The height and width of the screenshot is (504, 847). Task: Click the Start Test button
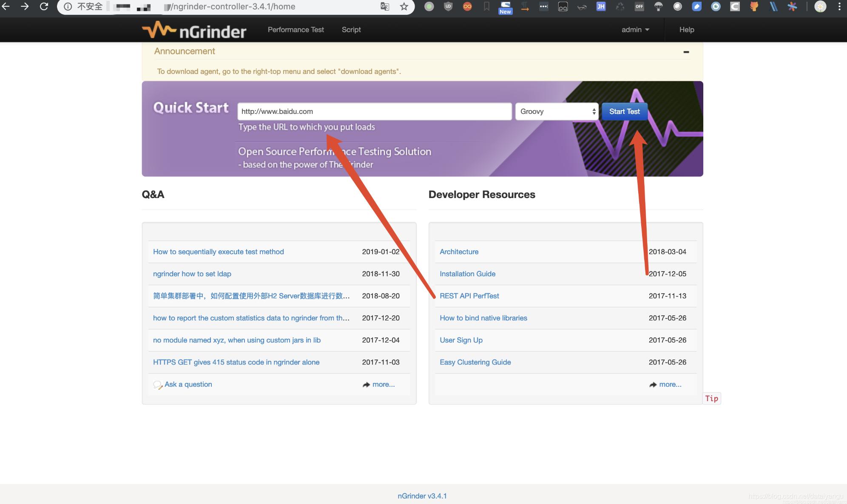(624, 111)
